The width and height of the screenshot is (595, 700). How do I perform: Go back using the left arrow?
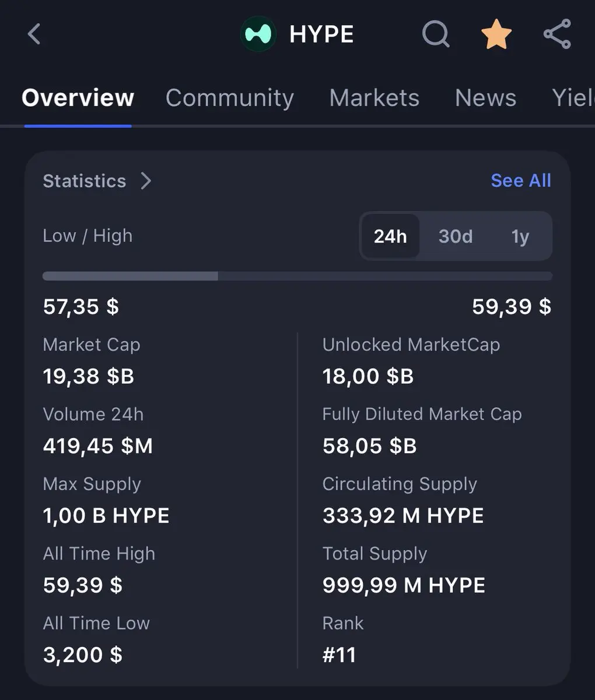34,34
